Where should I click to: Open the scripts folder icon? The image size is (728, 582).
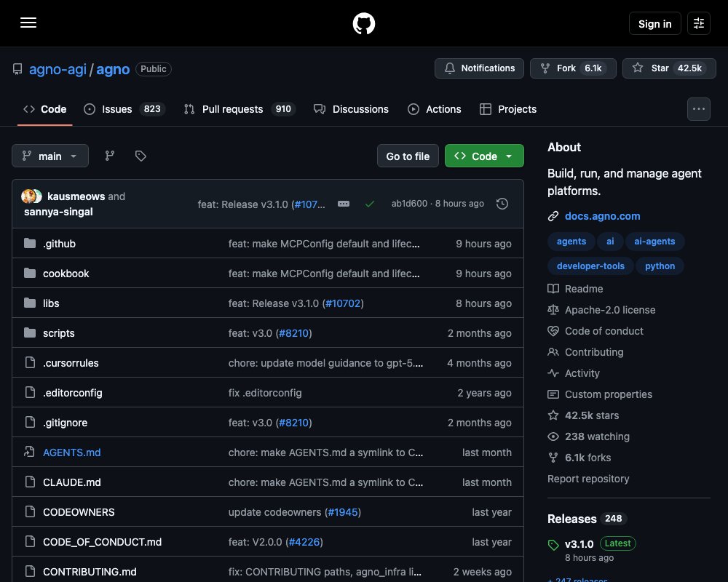30,332
